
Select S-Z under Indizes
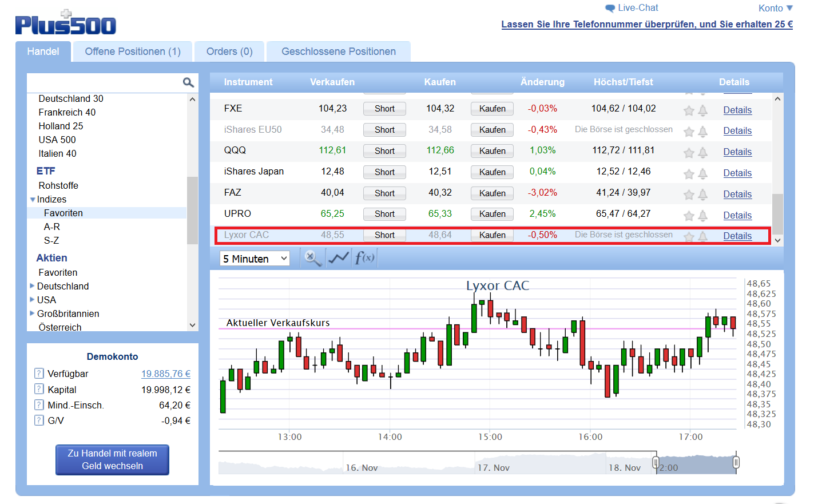coord(51,240)
